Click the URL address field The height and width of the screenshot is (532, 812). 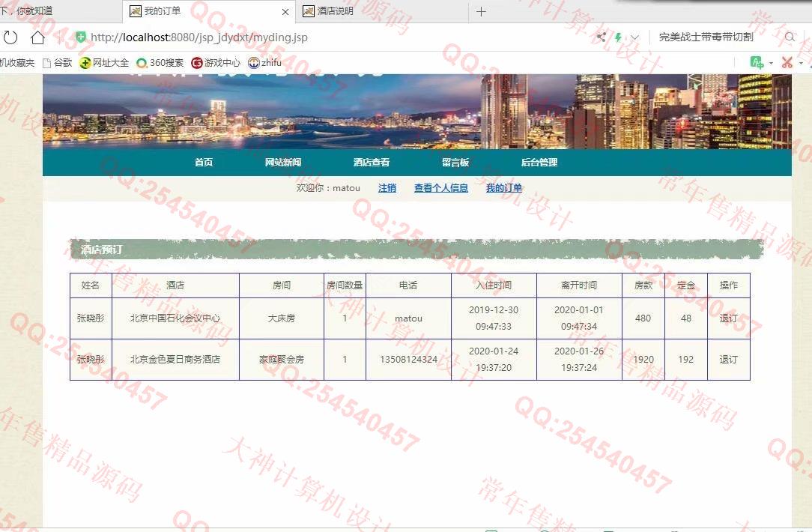click(300, 37)
